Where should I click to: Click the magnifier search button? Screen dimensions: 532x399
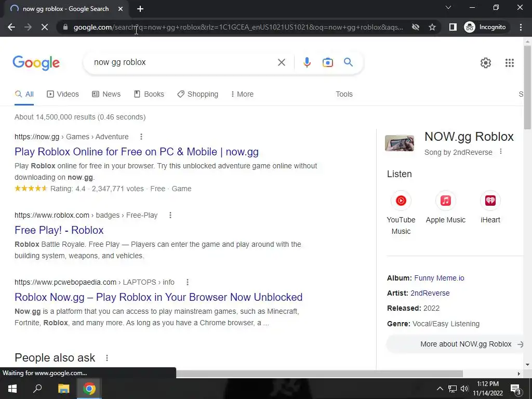click(348, 62)
